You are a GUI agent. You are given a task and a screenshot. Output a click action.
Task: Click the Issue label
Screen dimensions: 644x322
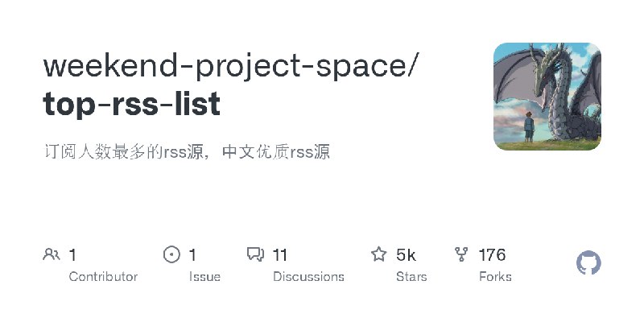tap(204, 277)
